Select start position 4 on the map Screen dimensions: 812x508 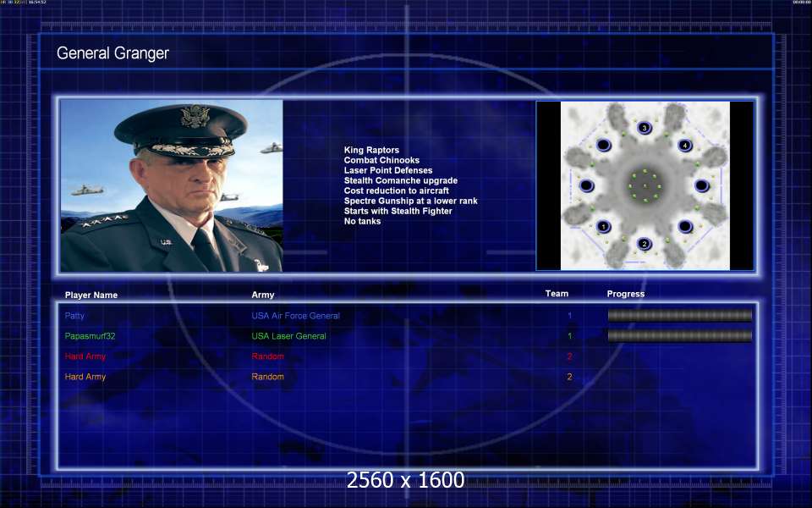tap(685, 145)
